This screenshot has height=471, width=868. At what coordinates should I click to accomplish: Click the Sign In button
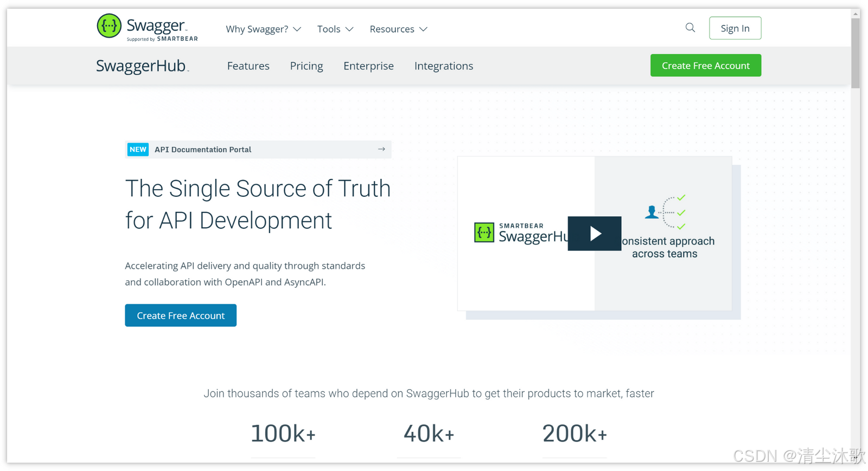[x=735, y=28]
